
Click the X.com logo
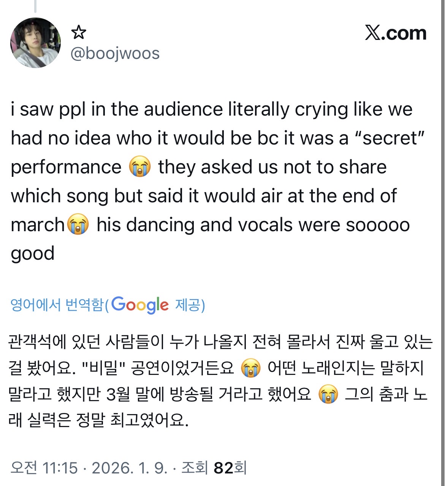396,33
